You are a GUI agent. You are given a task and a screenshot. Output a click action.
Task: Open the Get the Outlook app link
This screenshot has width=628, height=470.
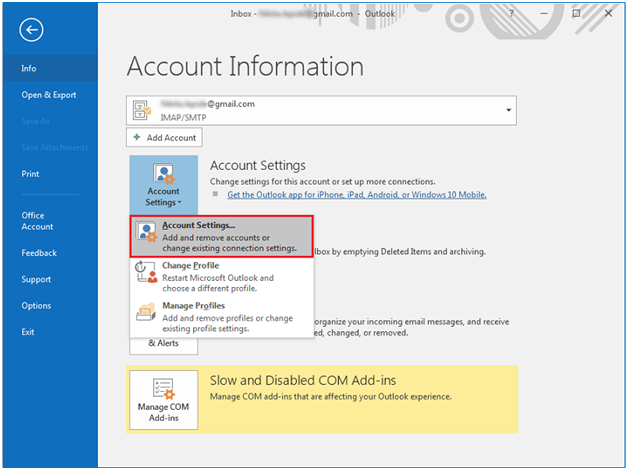tap(357, 195)
